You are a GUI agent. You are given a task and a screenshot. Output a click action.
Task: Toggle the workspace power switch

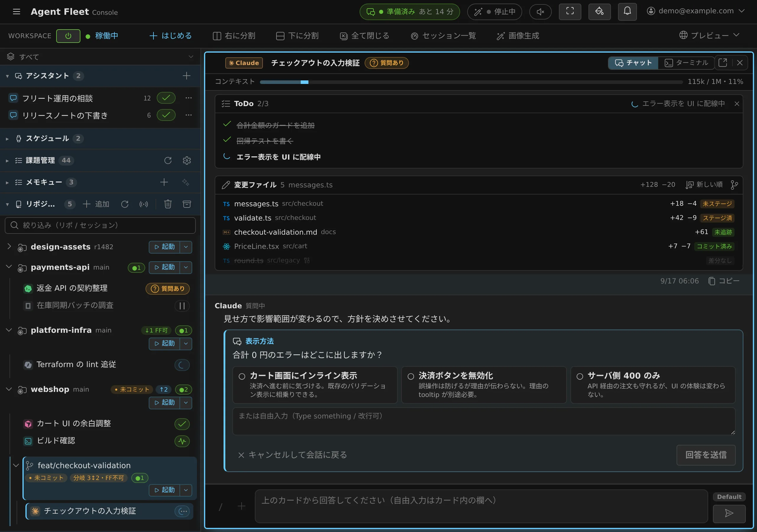(68, 35)
